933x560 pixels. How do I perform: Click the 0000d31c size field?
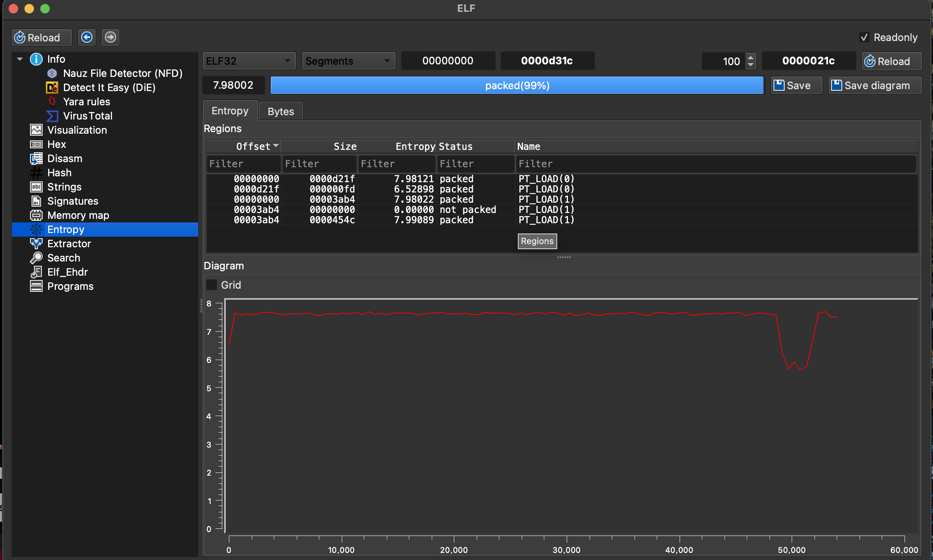point(547,61)
